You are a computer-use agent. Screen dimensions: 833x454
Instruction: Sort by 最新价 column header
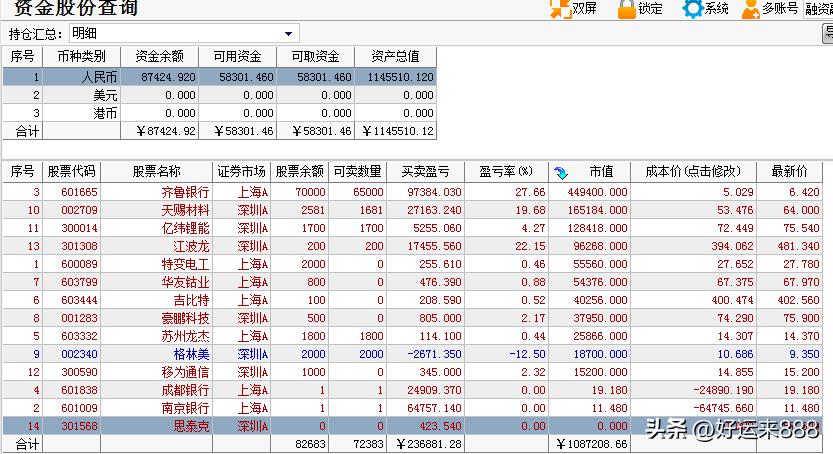pyautogui.click(x=789, y=172)
